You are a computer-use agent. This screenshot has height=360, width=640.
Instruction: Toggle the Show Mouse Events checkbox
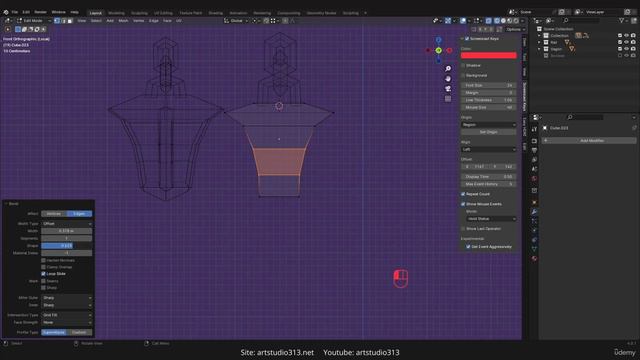[x=463, y=204]
